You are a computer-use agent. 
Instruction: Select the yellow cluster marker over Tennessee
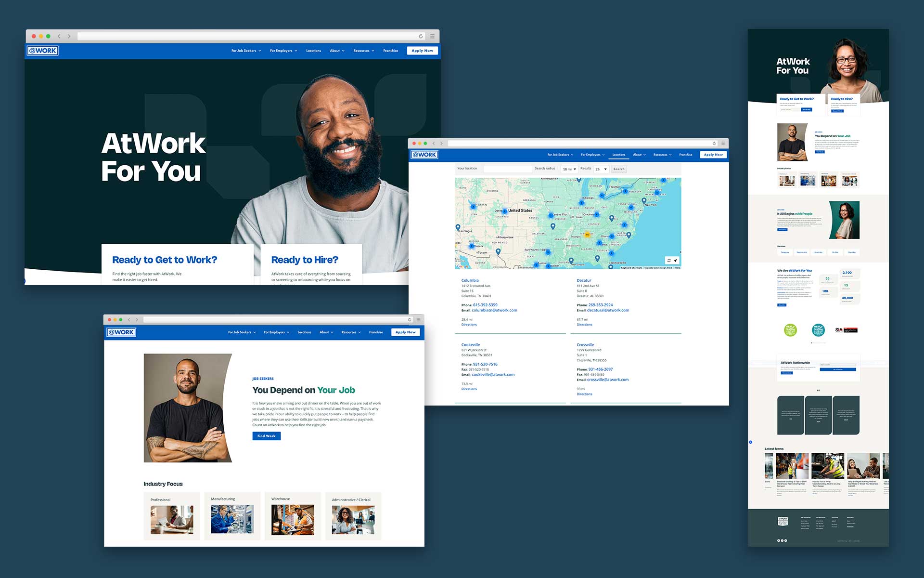[x=587, y=235]
